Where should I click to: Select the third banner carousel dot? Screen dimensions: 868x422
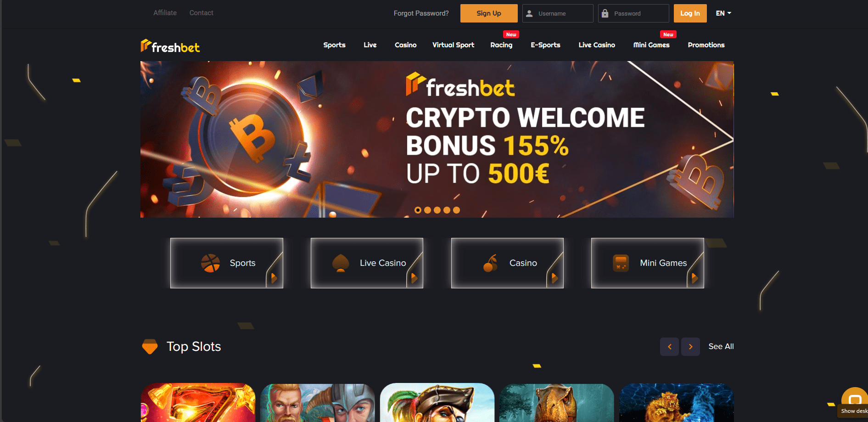tap(437, 210)
